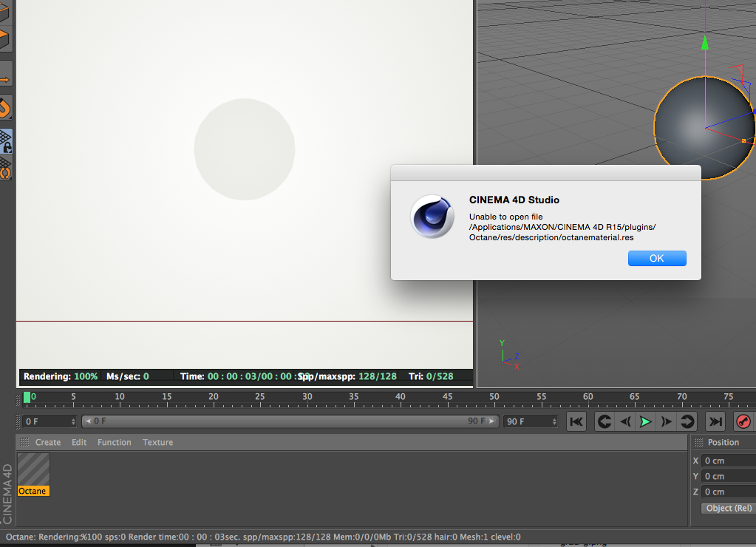The image size is (756, 547).
Task: Click the red record keyframe button
Action: (x=743, y=421)
